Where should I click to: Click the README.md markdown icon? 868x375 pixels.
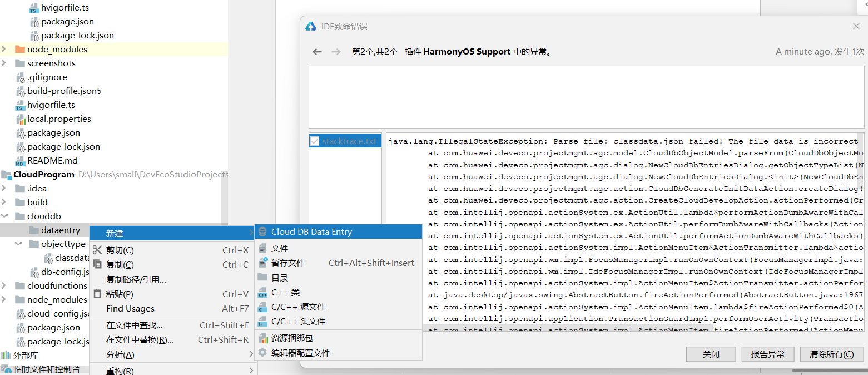point(20,161)
